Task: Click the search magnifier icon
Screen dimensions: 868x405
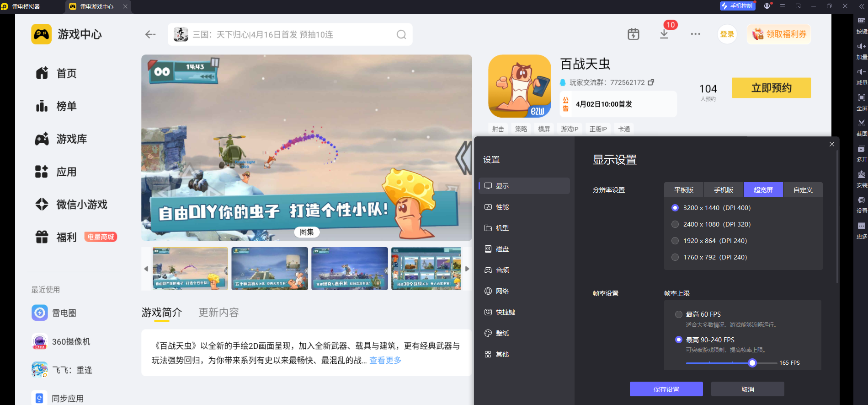Action: (401, 34)
